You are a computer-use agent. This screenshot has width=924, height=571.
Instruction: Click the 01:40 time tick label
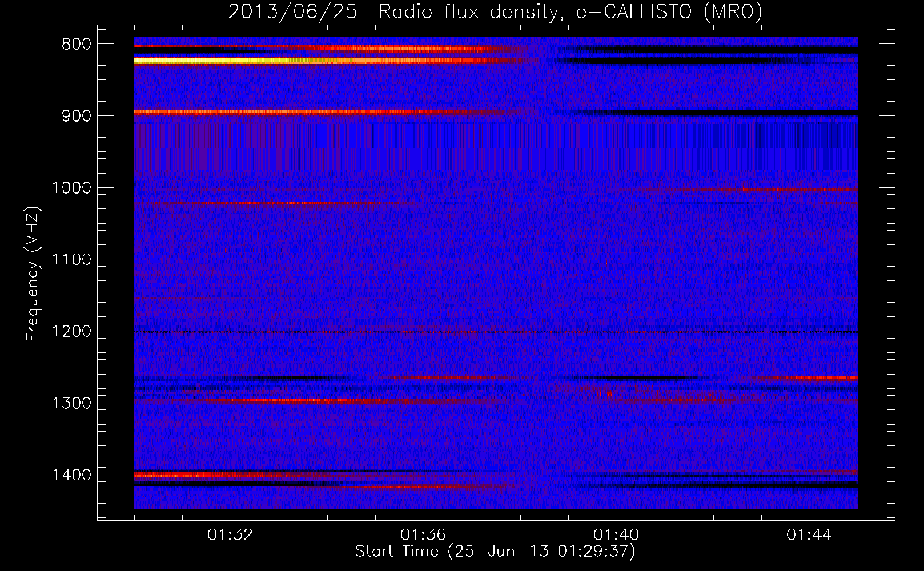pyautogui.click(x=616, y=535)
